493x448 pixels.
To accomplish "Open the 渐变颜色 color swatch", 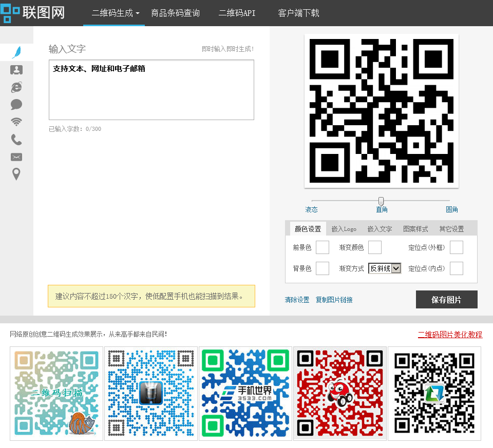I will tap(375, 247).
